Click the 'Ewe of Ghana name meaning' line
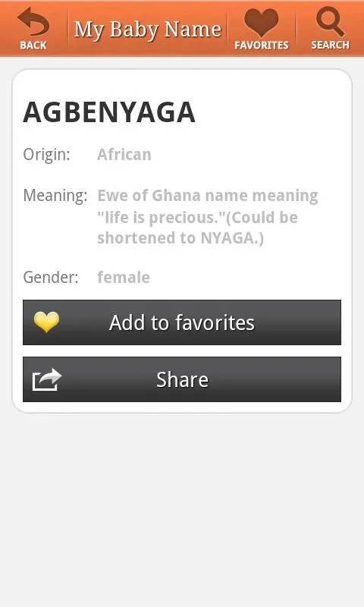 pos(208,196)
